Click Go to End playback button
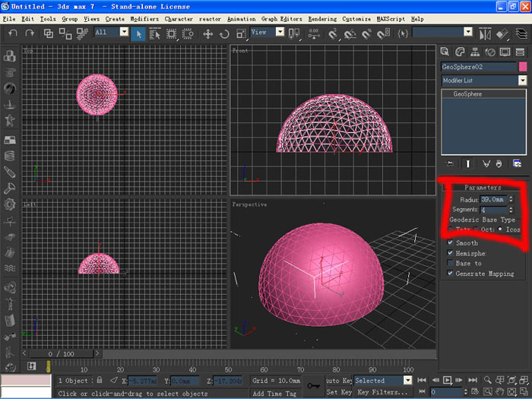The width and height of the screenshot is (532, 399). [473, 380]
